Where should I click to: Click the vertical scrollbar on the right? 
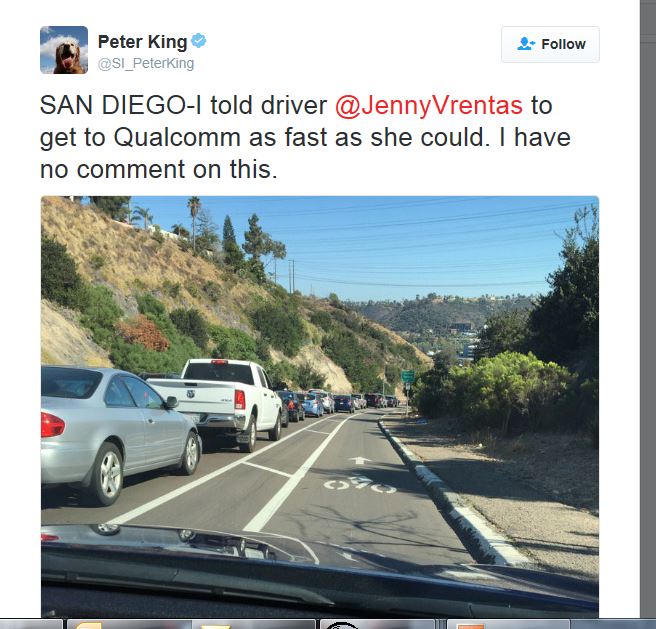[x=648, y=310]
